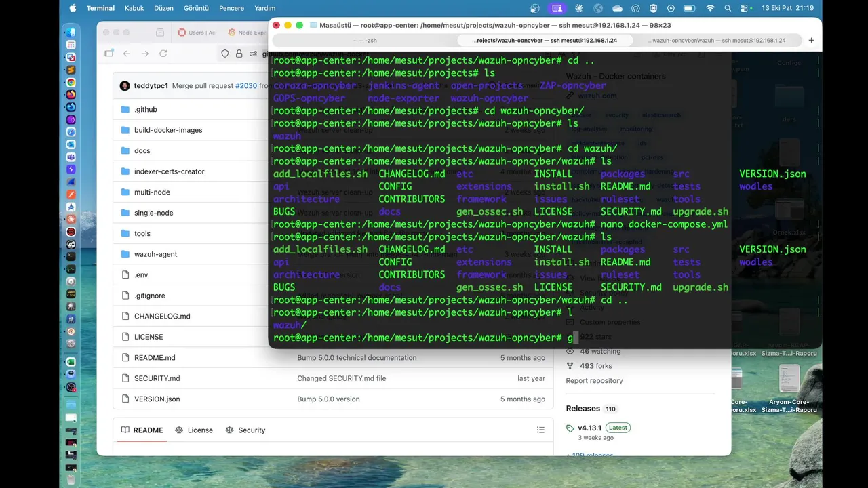The height and width of the screenshot is (488, 868).
Task: Switch to the zsh terminal tab
Action: coord(365,41)
